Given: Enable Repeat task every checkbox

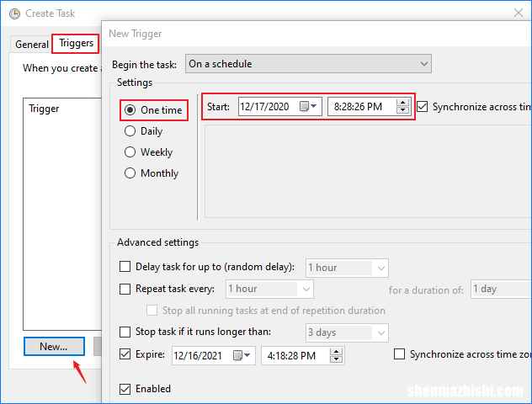Looking at the screenshot, I should pyautogui.click(x=125, y=289).
